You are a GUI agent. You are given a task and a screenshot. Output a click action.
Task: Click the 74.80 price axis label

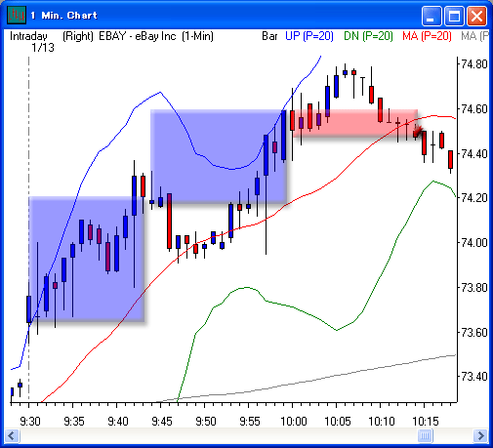474,64
